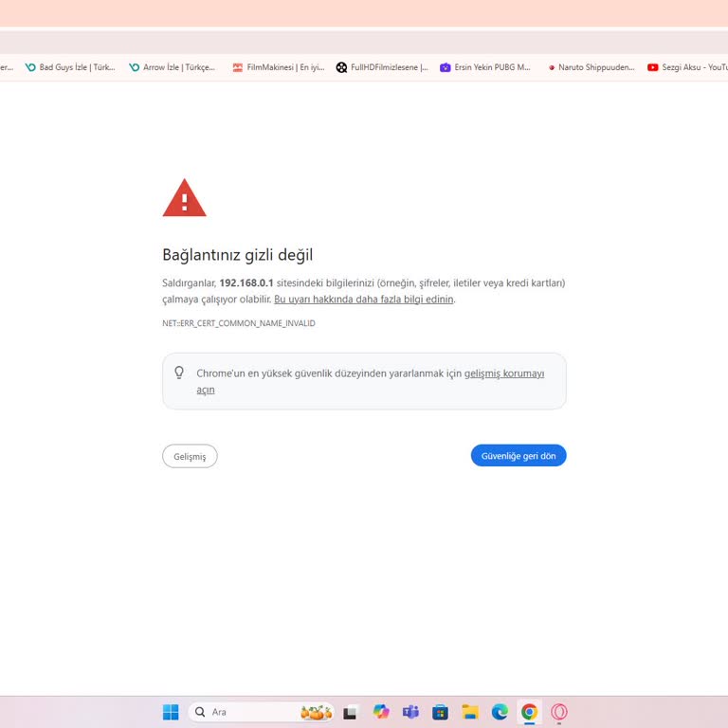Click the taskbar Ara search box
728x728 pixels.
click(262, 712)
